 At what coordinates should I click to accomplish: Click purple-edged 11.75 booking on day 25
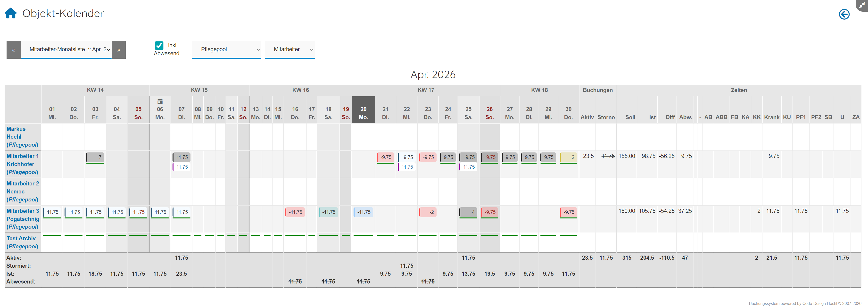[x=468, y=167]
